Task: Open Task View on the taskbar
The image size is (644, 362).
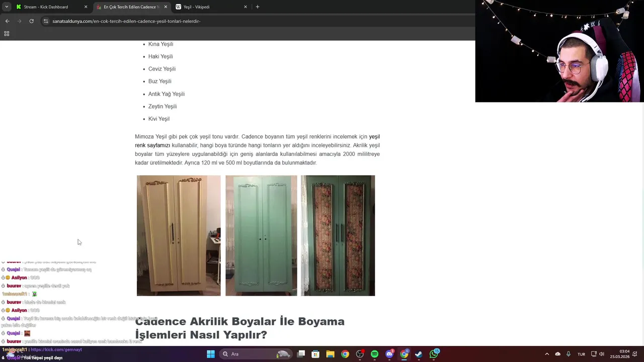Action: click(301, 354)
